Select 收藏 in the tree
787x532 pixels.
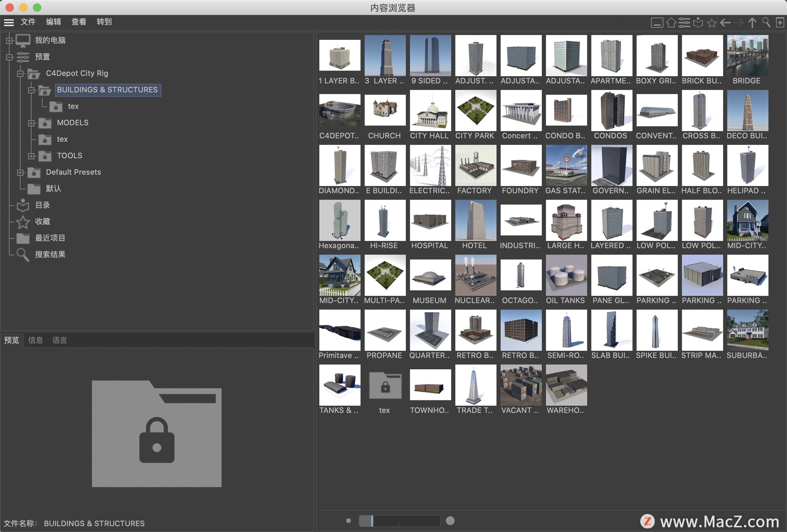(x=42, y=221)
